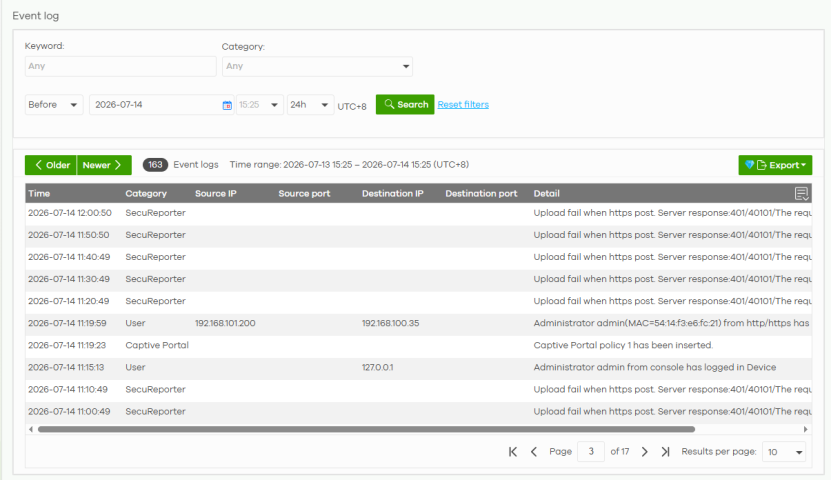This screenshot has height=480, width=831.
Task: Click the 'of 17' page count text
Action: (x=620, y=452)
